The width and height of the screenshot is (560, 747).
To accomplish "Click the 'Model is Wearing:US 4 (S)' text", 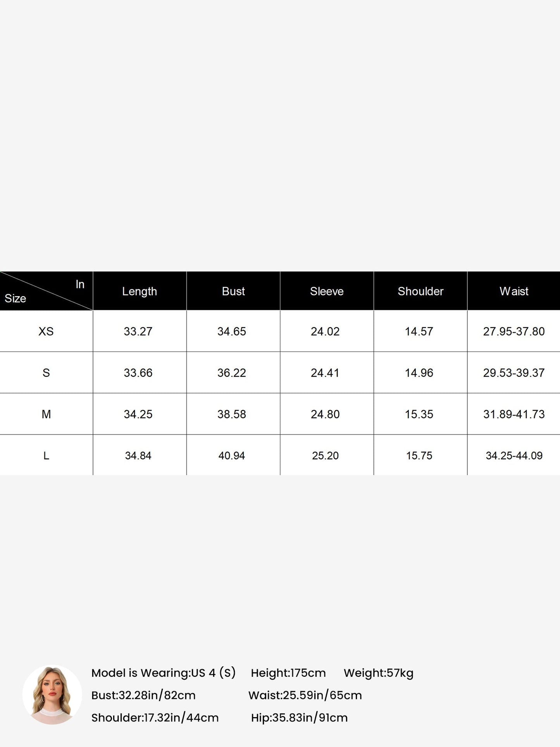I will pyautogui.click(x=163, y=673).
